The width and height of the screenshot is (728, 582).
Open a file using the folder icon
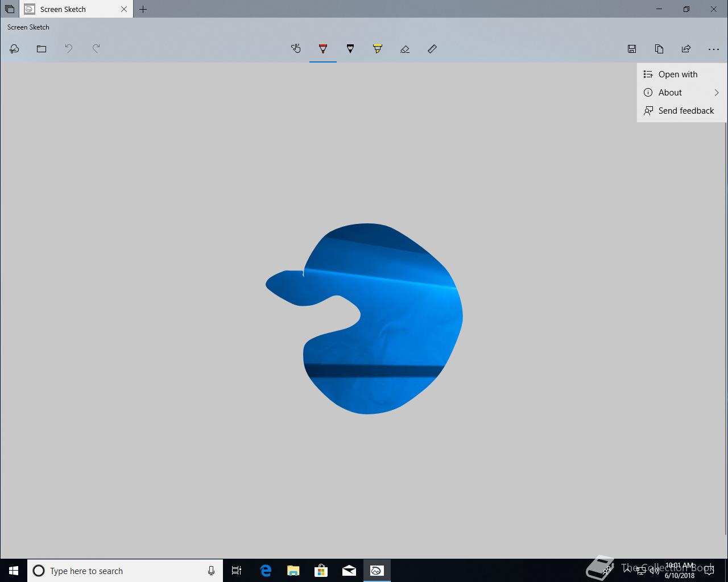pyautogui.click(x=42, y=49)
